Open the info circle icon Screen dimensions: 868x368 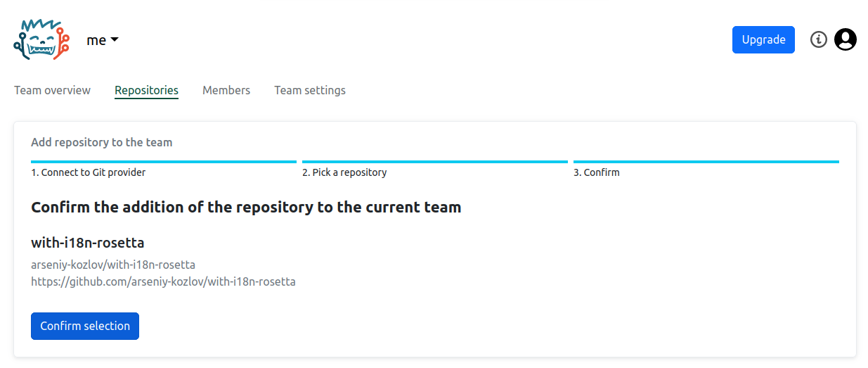coord(818,40)
